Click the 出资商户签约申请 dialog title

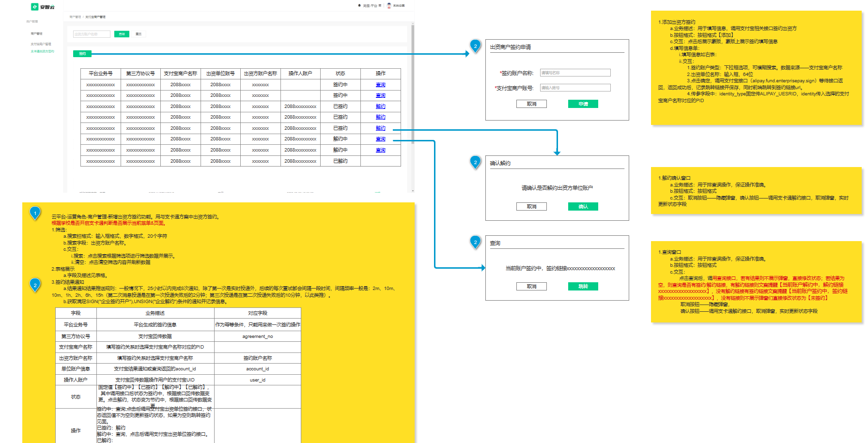pos(511,47)
